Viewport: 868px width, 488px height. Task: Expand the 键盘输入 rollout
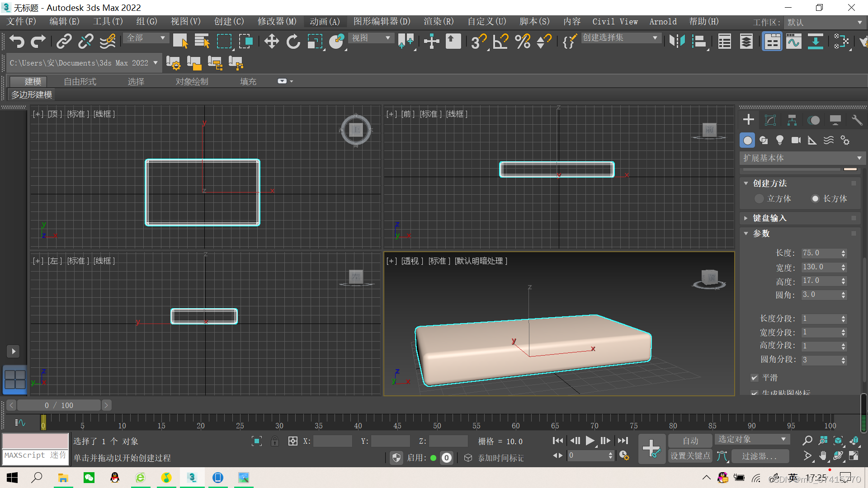tap(769, 218)
